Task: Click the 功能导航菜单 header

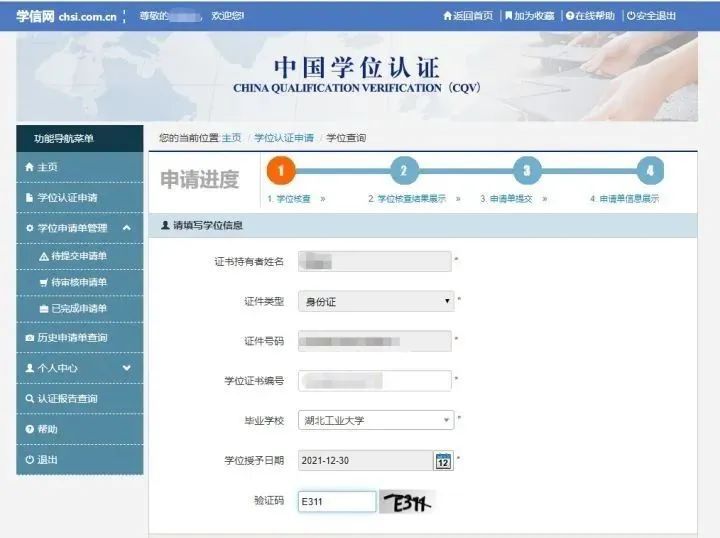Action: click(x=80, y=139)
